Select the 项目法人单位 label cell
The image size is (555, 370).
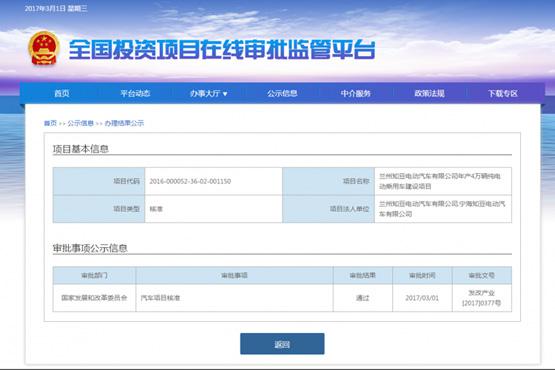coord(328,209)
